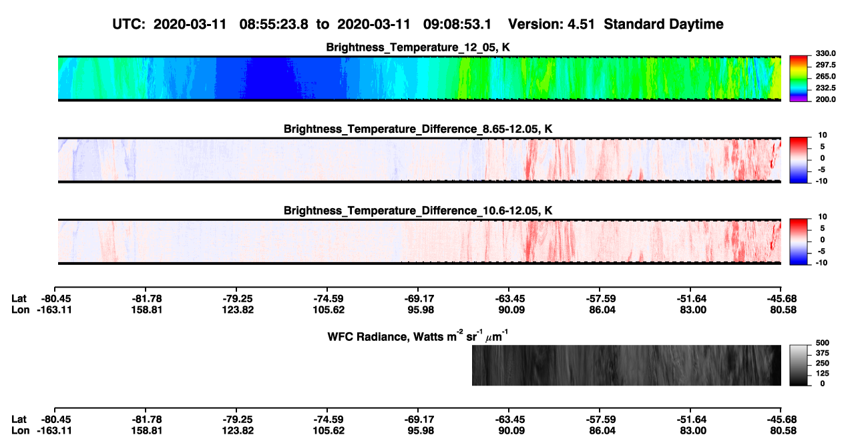Click Lat -74.59 on axis beneath WFC image
The image size is (868, 445).
coord(327,420)
